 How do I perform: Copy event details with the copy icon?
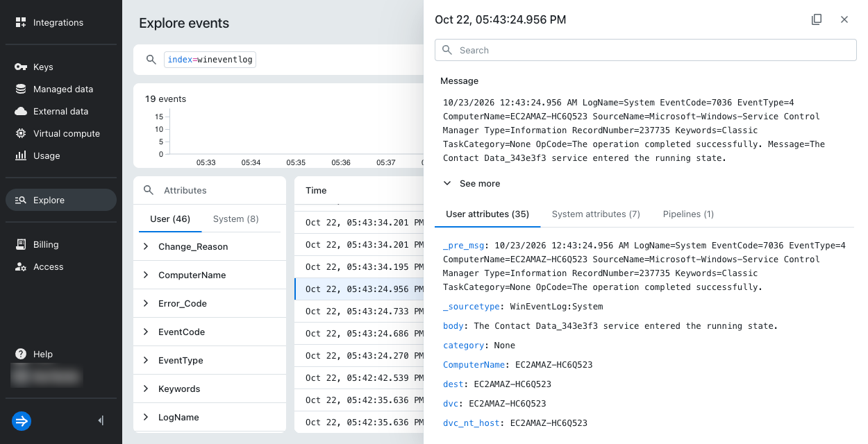pyautogui.click(x=817, y=19)
